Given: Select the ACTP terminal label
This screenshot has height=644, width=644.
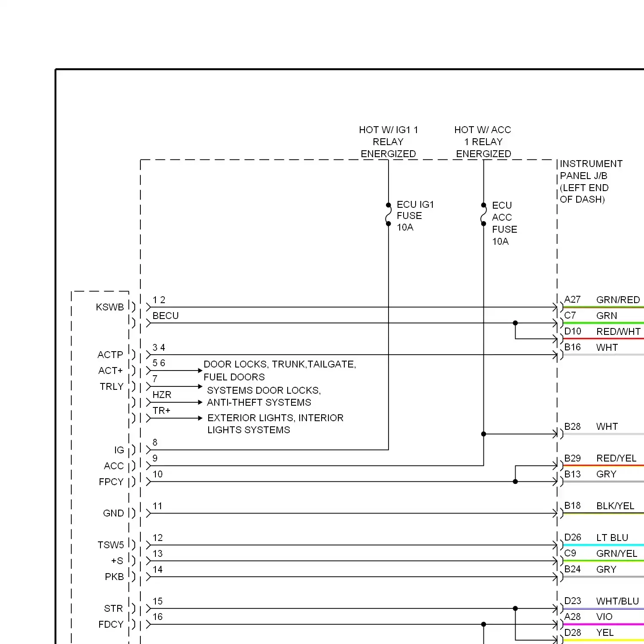Looking at the screenshot, I should pyautogui.click(x=110, y=355).
